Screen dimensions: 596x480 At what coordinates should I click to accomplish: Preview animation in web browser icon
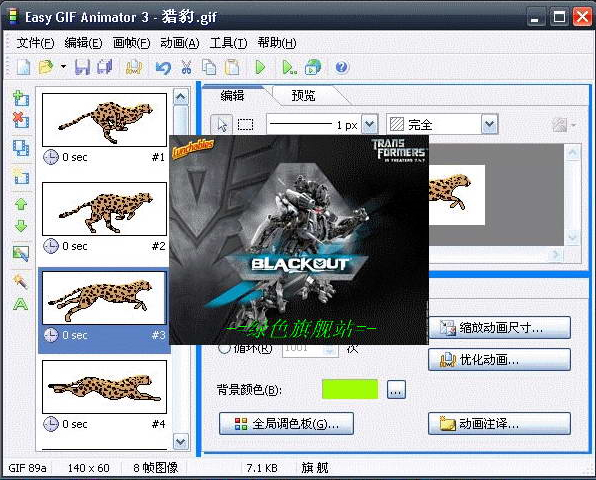[x=313, y=67]
